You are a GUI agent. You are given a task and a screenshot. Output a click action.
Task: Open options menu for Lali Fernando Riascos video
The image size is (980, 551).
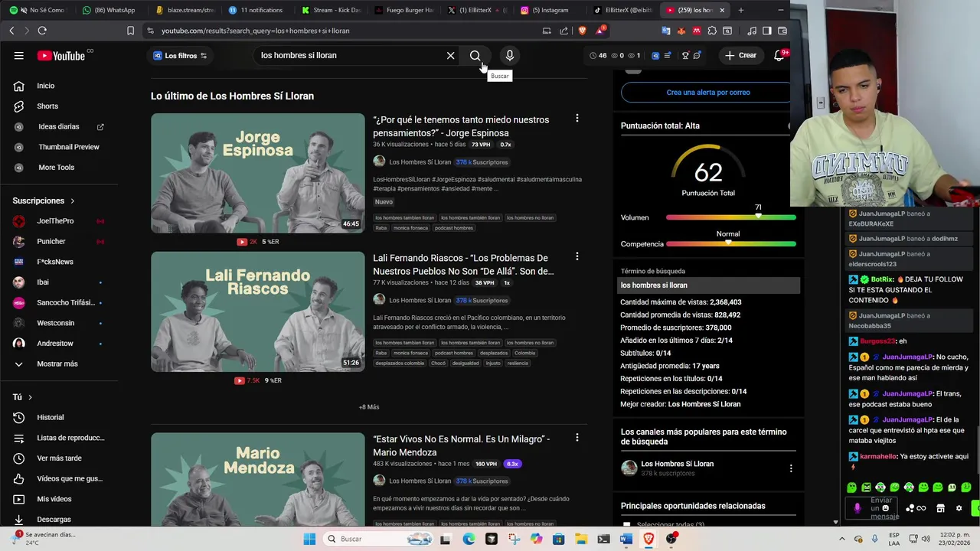point(577,256)
